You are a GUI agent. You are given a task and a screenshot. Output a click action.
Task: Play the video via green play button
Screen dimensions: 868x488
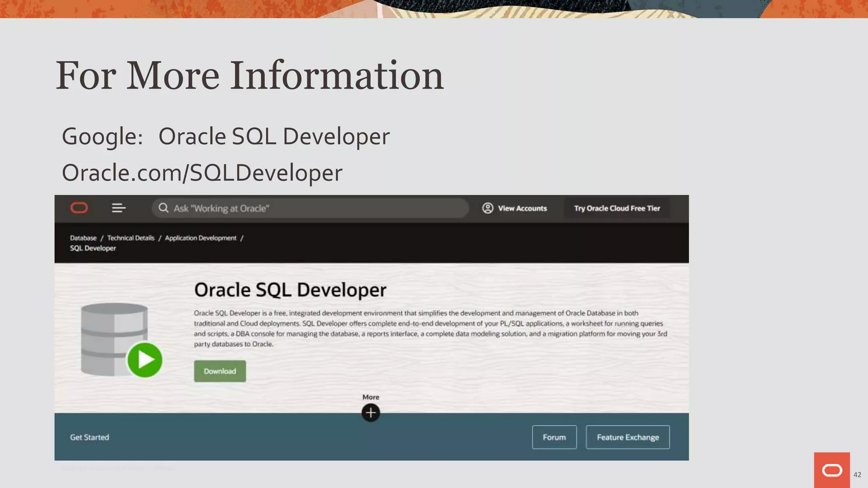tap(145, 360)
